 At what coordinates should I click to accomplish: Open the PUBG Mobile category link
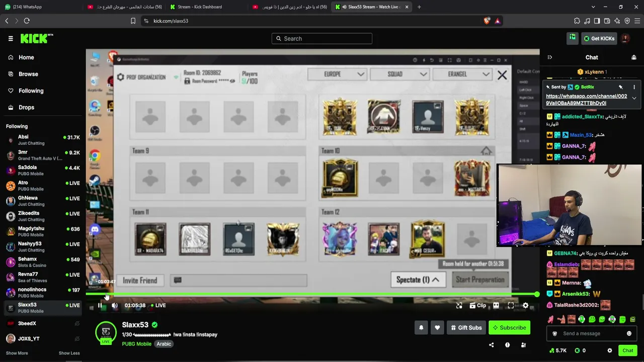136,344
